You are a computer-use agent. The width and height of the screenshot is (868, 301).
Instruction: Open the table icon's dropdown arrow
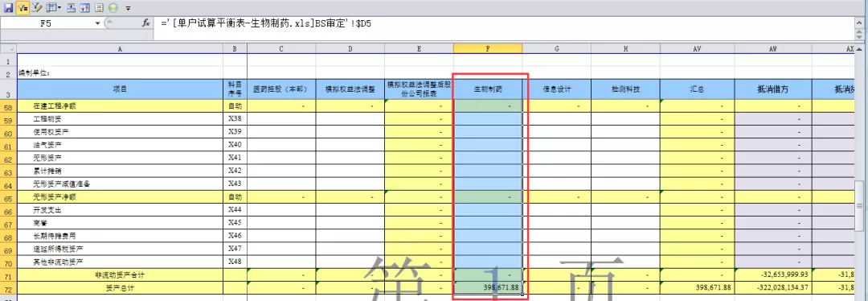pyautogui.click(x=59, y=8)
